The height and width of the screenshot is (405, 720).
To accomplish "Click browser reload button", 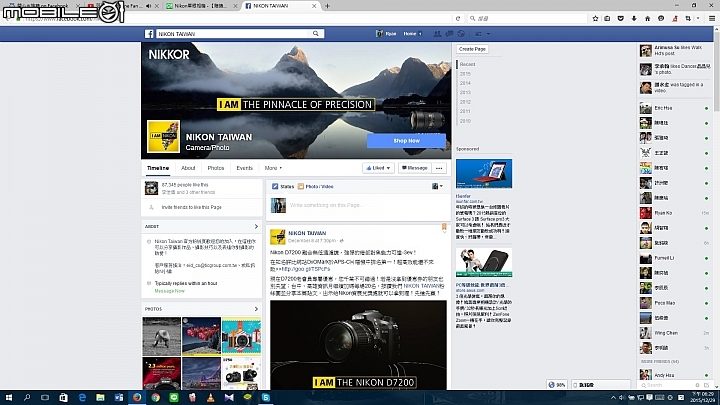I will (x=458, y=18).
